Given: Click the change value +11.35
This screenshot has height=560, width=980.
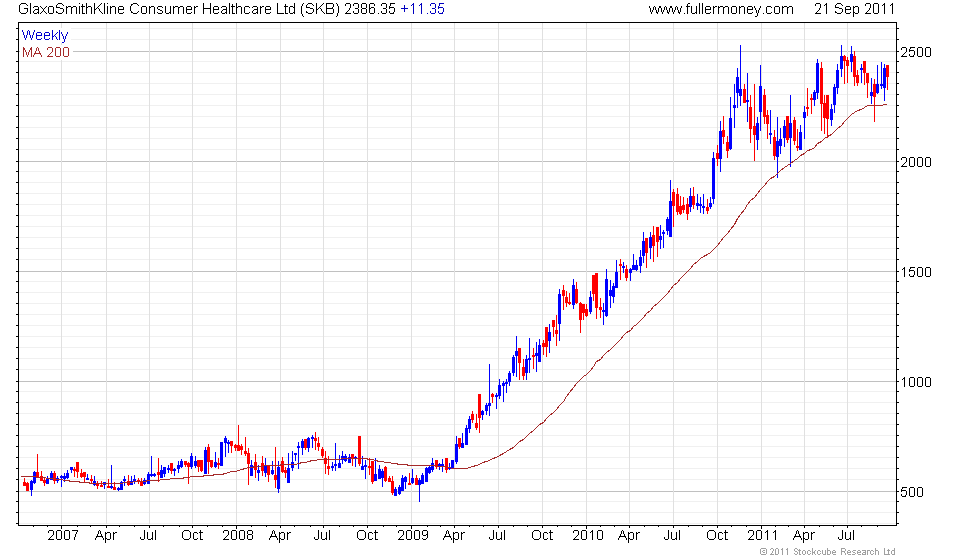Looking at the screenshot, I should (x=422, y=9).
